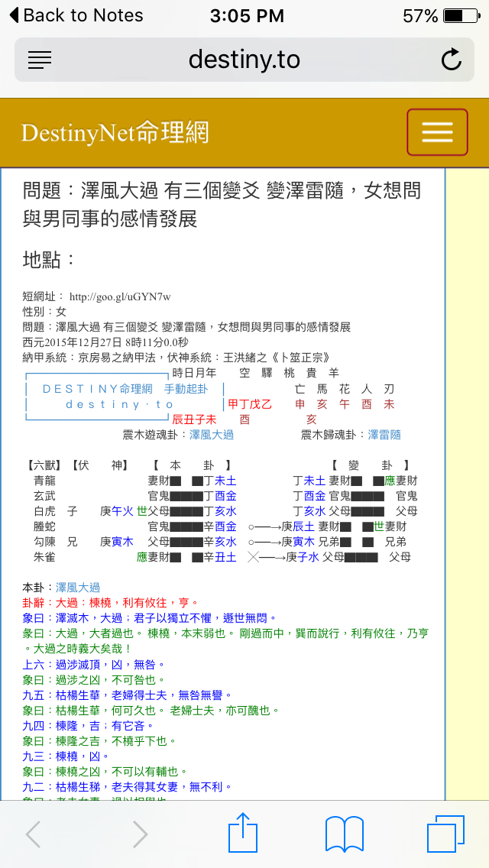Go back with Safari back arrow
The height and width of the screenshot is (868, 489).
(33, 834)
